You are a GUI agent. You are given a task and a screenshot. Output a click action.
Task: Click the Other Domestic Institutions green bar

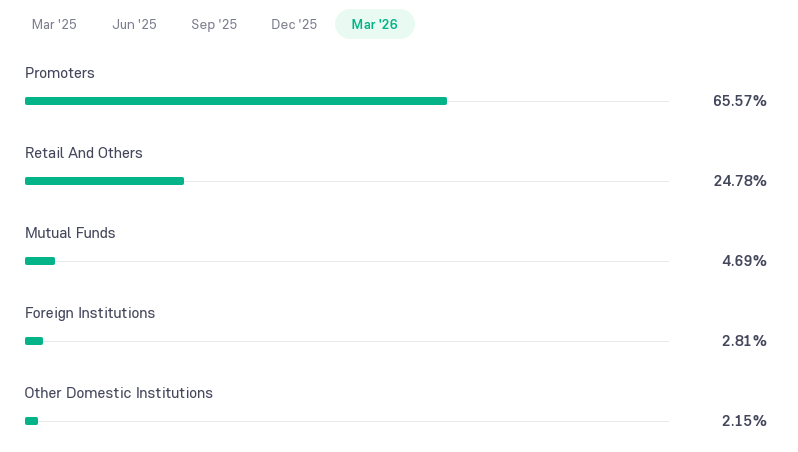click(x=32, y=421)
